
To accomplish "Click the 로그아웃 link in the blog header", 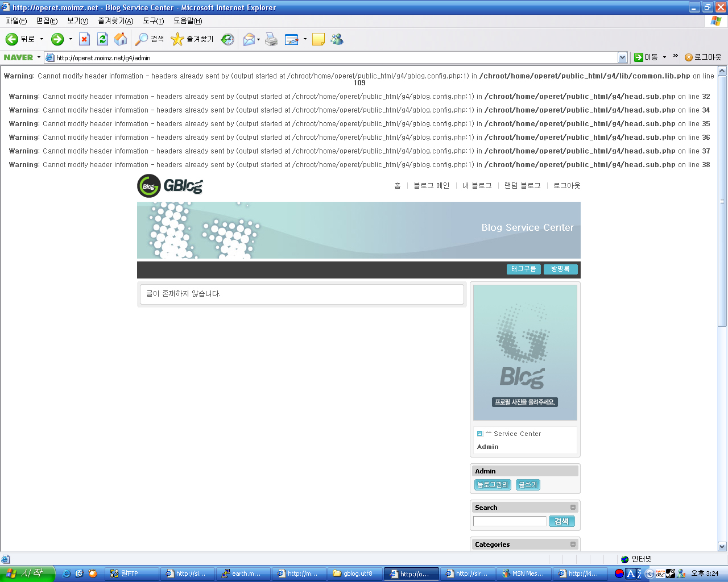I will click(x=567, y=186).
